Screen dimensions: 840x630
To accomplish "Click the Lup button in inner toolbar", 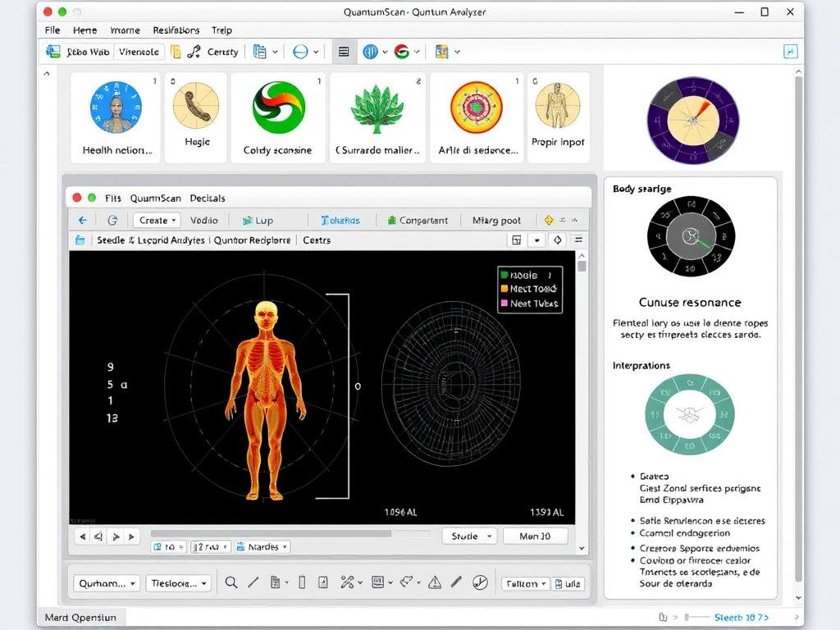I will pos(258,220).
